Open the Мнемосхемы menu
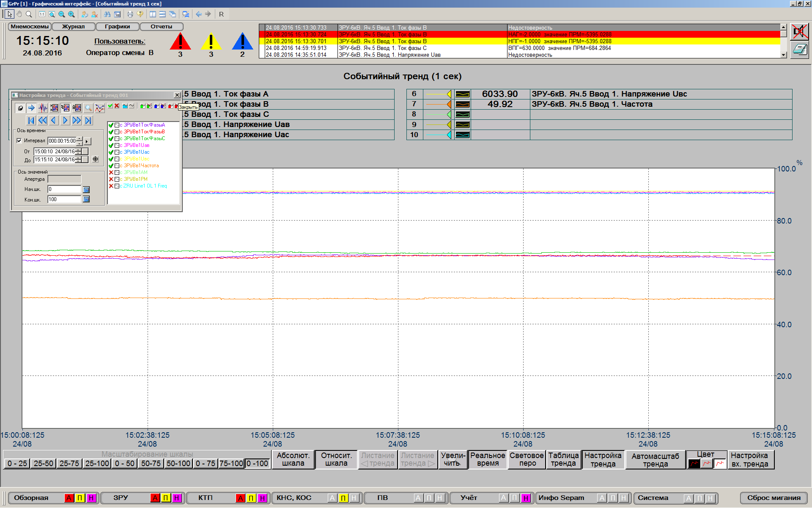 [30, 27]
